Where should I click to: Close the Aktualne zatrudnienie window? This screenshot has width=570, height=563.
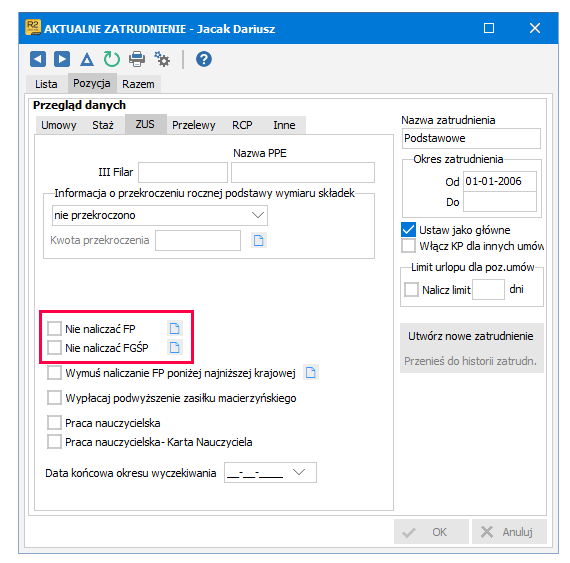pyautogui.click(x=535, y=28)
